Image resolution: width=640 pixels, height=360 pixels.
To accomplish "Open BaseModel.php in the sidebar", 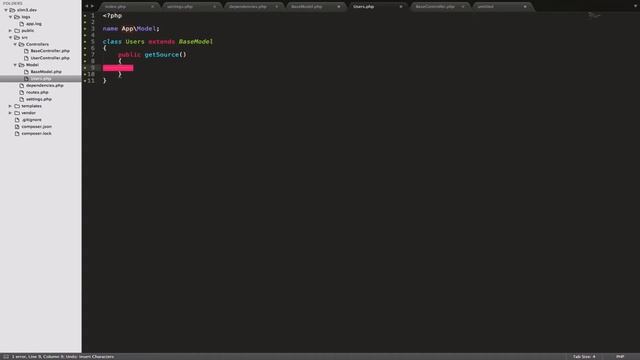I will pos(46,72).
